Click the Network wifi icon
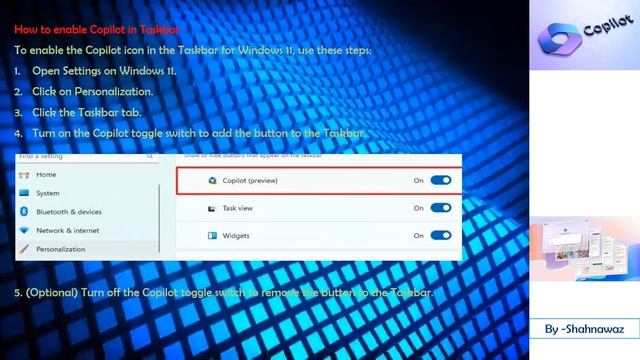The height and width of the screenshot is (360, 640). pos(24,230)
